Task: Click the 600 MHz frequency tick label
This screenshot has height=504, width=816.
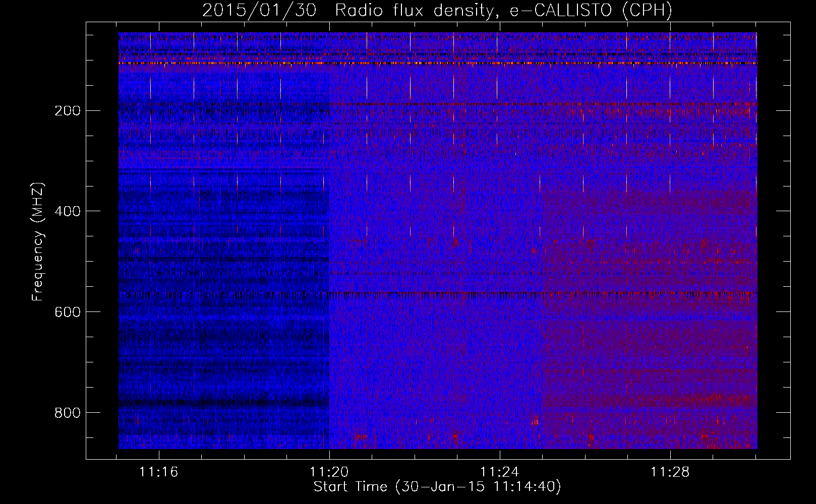Action: tap(68, 312)
